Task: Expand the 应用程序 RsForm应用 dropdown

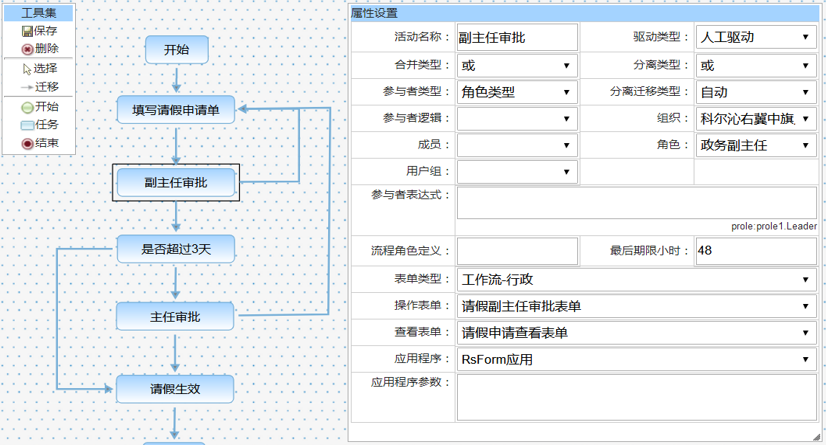Action: [636, 359]
